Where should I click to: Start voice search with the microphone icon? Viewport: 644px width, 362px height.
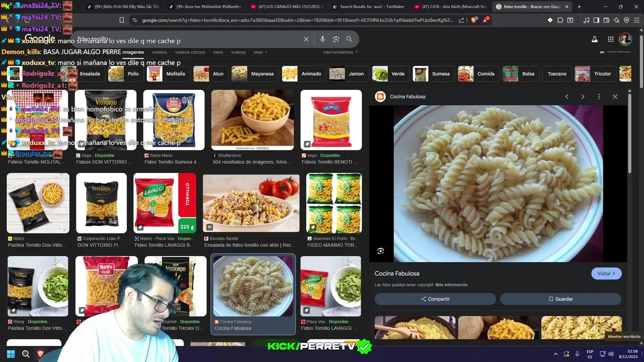pos(323,39)
